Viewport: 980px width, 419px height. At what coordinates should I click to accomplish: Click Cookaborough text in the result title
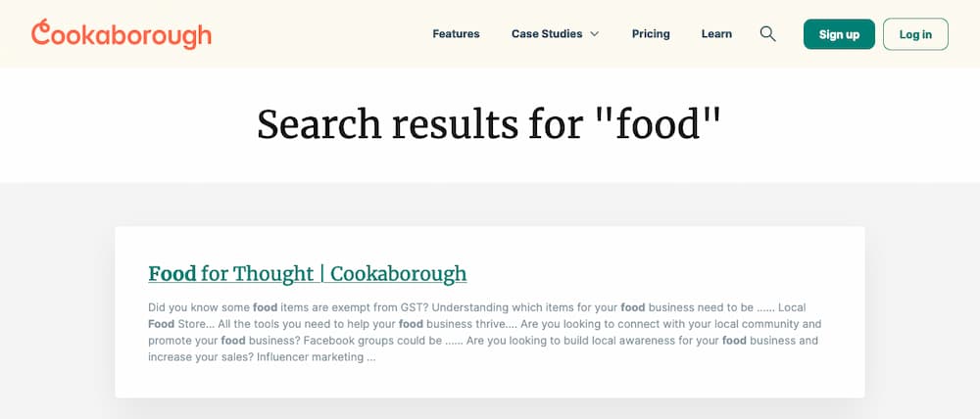coord(398,273)
